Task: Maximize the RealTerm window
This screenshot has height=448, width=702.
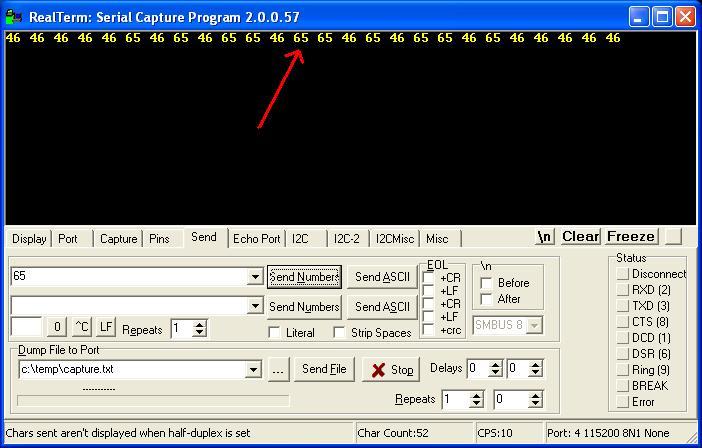Action: pos(662,17)
